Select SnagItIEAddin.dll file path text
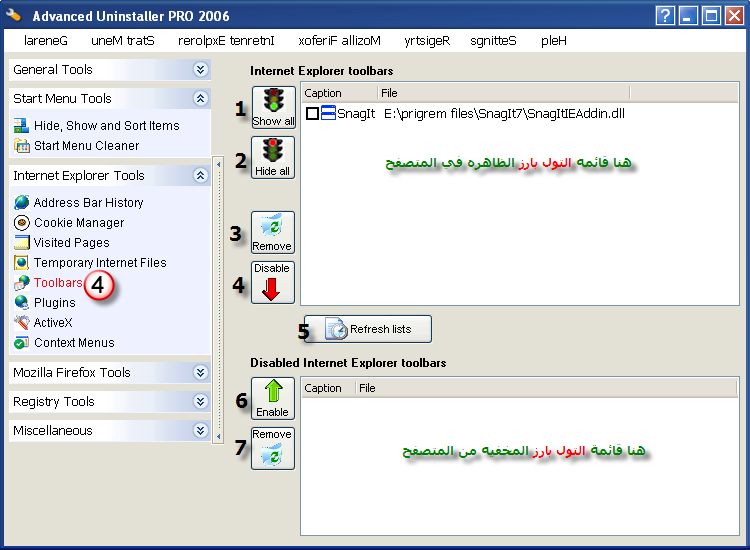The image size is (750, 550). [504, 113]
